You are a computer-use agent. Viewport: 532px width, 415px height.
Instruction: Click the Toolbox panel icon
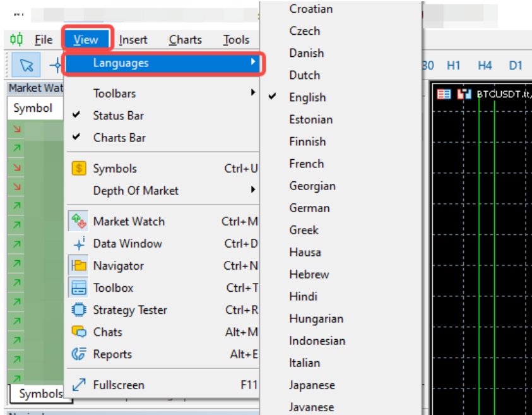click(x=79, y=288)
